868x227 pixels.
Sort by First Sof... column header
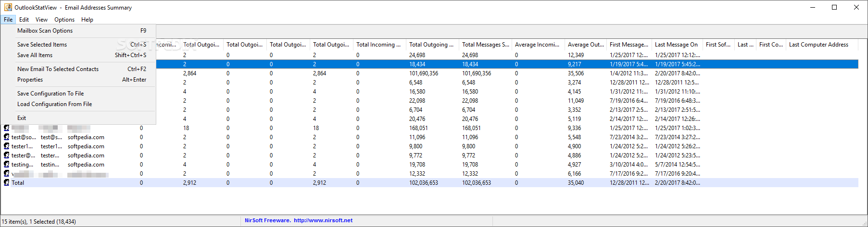pos(719,45)
